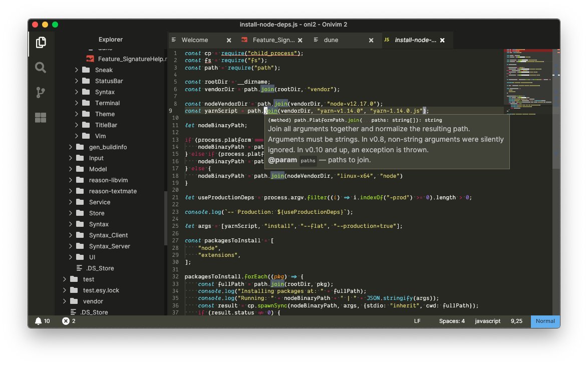
Task: Expand the reason-libvim folder chevron
Action: (x=71, y=180)
